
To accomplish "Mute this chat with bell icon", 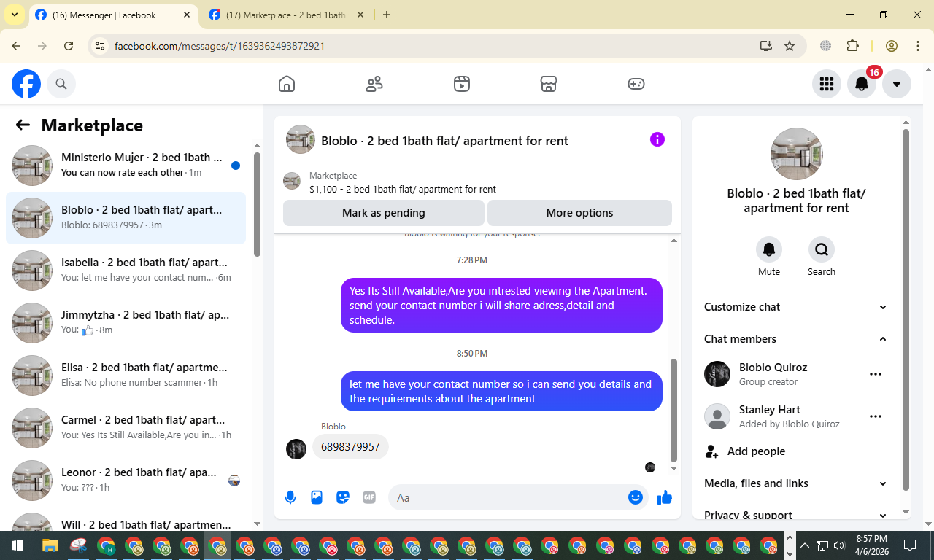I will tap(769, 249).
